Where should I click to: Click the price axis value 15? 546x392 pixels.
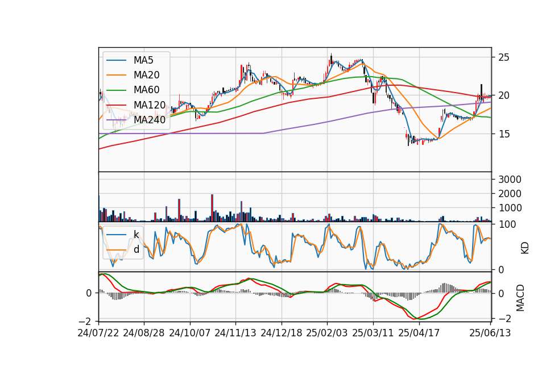click(x=503, y=134)
